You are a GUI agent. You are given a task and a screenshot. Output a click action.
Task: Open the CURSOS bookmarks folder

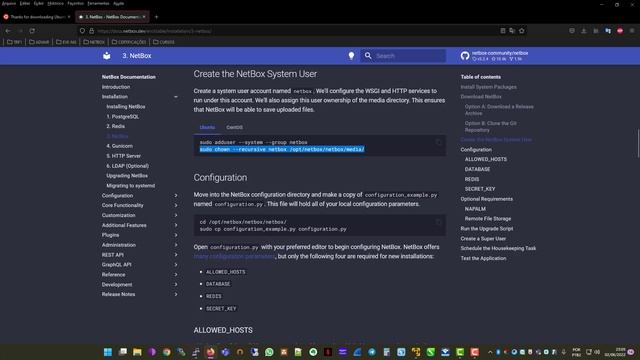[x=164, y=42]
